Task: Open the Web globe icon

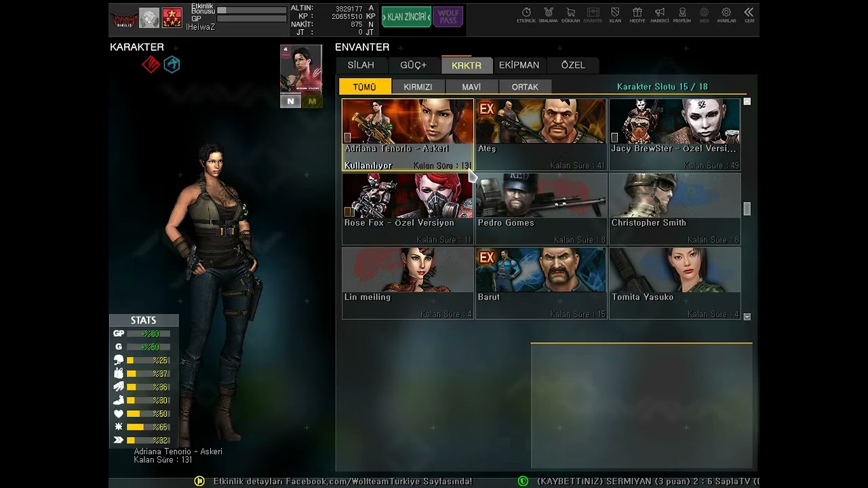Action: (705, 15)
